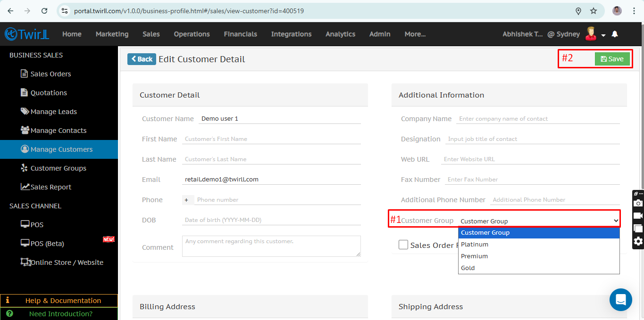
Task: Click the user avatar in header
Action: pyautogui.click(x=591, y=33)
